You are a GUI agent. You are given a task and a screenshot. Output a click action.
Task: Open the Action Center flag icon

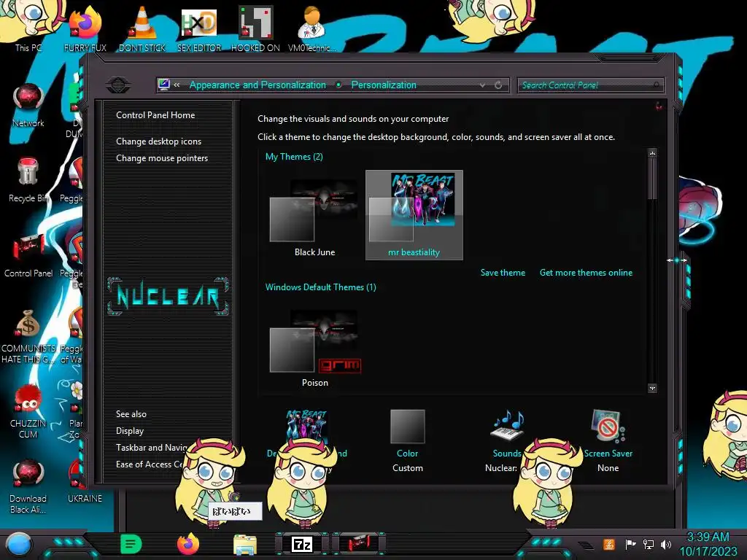click(x=630, y=544)
